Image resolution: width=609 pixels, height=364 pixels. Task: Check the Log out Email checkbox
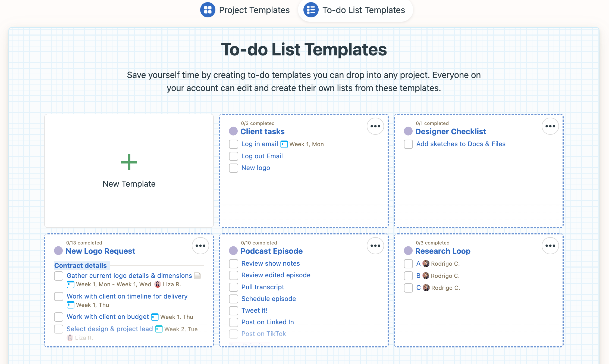pyautogui.click(x=233, y=156)
